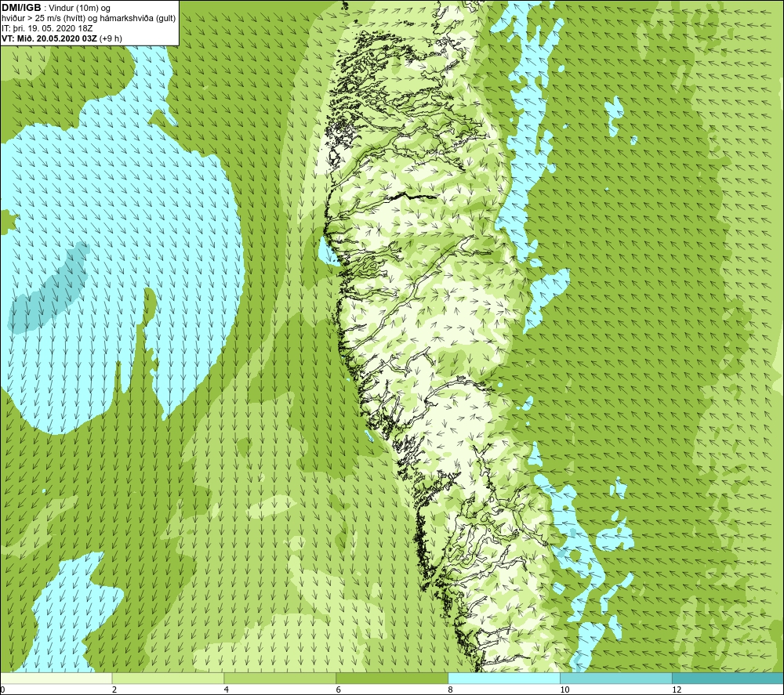Click the 0–2 m/s legend color band
The height and width of the screenshot is (695, 784).
(x=56, y=678)
